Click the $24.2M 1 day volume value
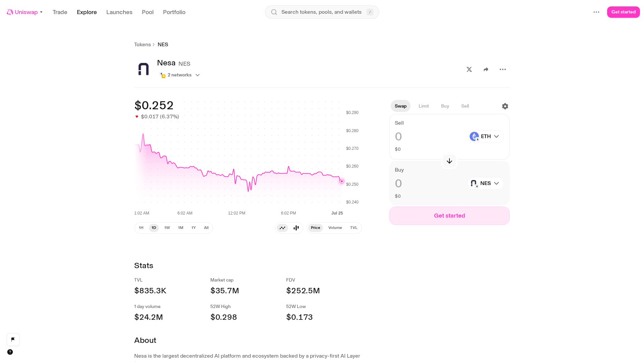This screenshot has height=362, width=644. point(149,317)
